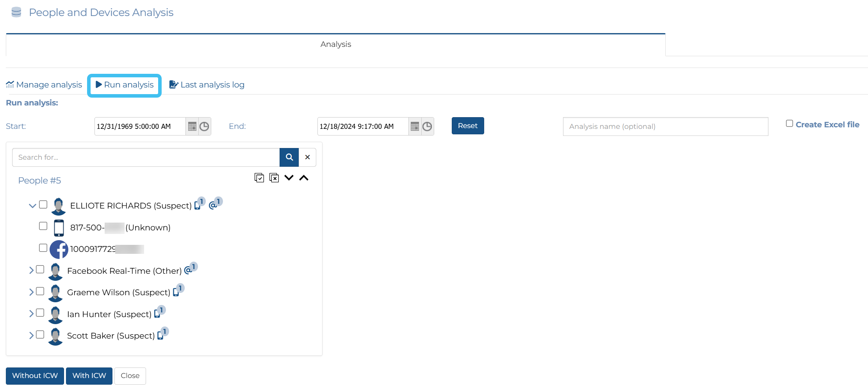This screenshot has width=868, height=387.
Task: Open the Start date calendar picker
Action: click(192, 127)
